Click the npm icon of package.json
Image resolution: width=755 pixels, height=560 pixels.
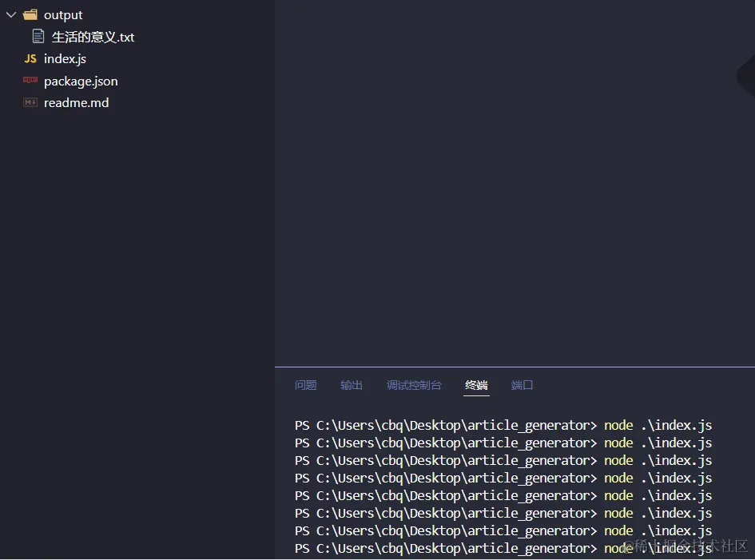point(30,80)
